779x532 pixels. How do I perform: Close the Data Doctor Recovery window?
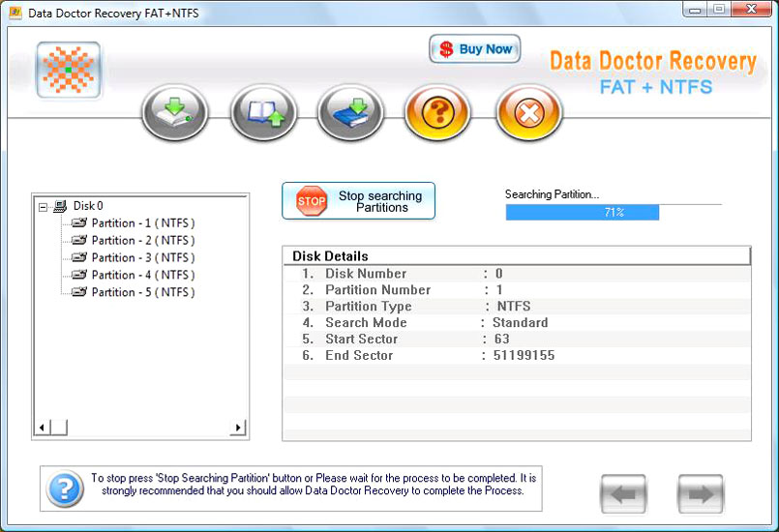[x=751, y=10]
